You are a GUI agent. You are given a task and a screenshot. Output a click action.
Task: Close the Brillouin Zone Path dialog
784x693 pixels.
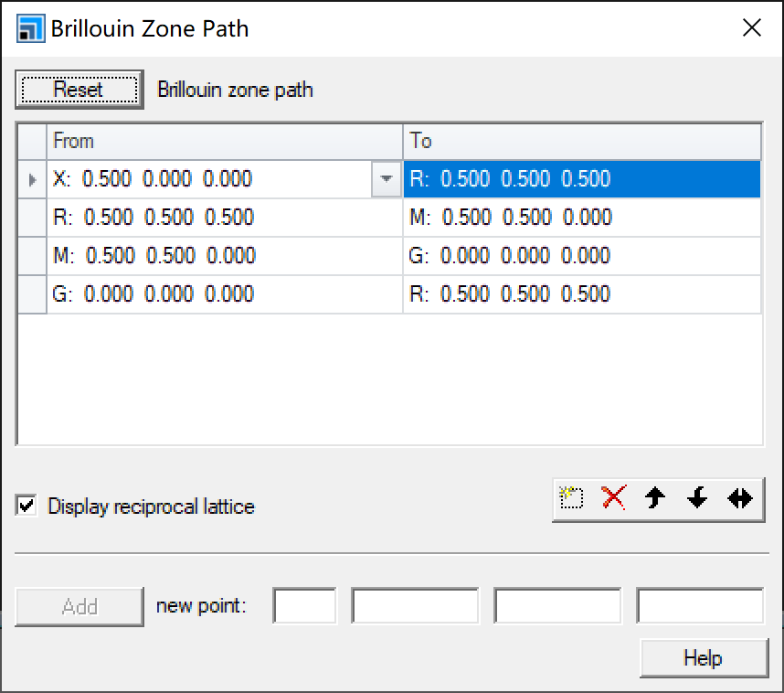[x=752, y=28]
